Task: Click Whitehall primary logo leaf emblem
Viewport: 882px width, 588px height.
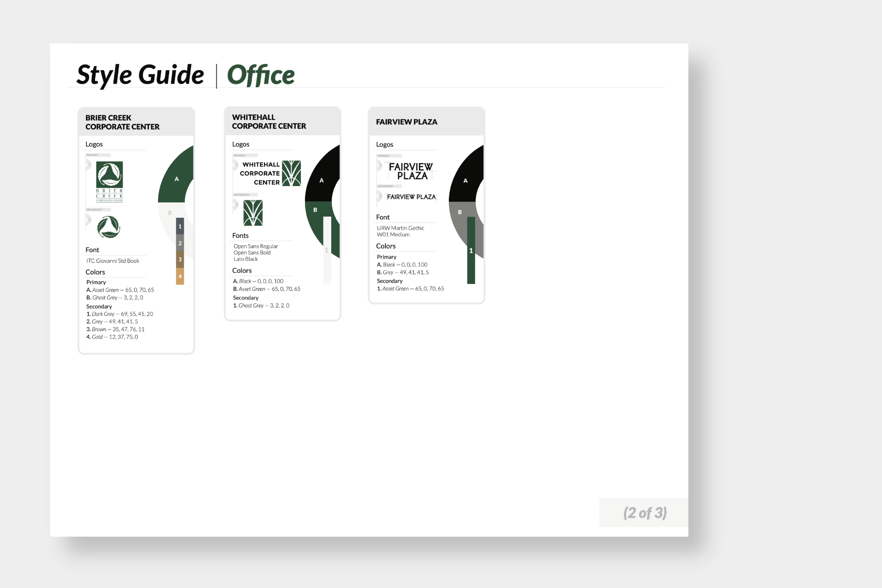Action: click(x=291, y=173)
